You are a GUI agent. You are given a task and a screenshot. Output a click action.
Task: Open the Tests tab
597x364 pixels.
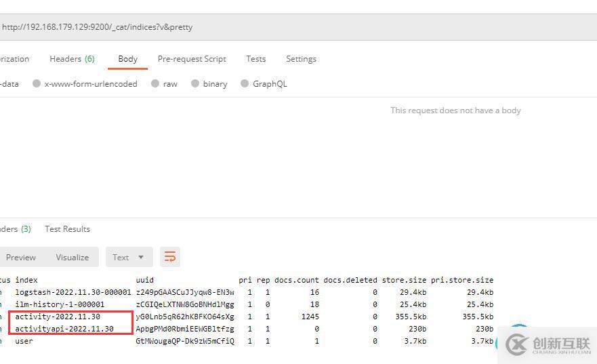coord(255,59)
